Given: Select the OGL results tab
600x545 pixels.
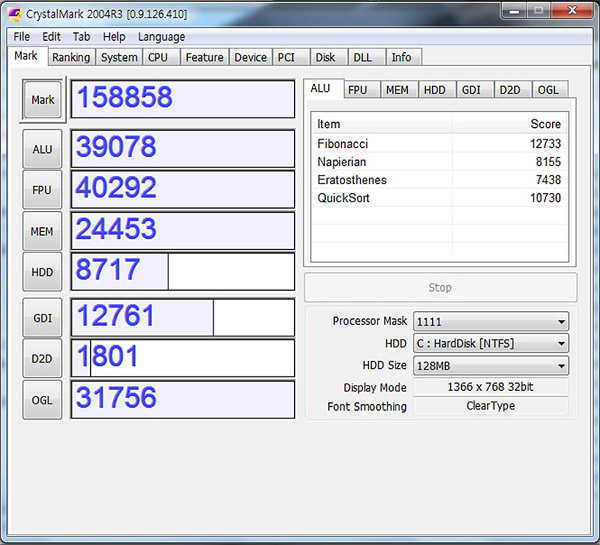Looking at the screenshot, I should (550, 90).
